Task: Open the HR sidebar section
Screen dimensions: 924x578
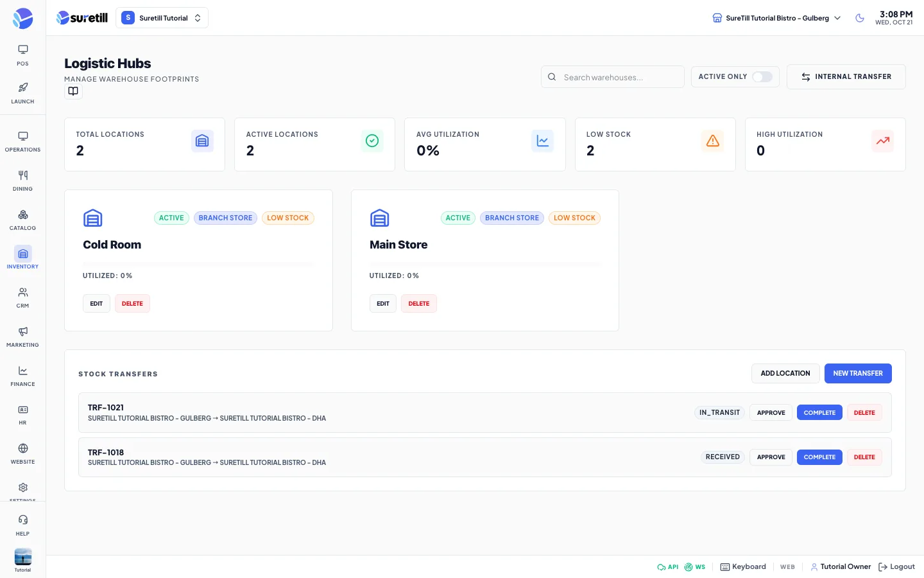Action: (x=22, y=414)
